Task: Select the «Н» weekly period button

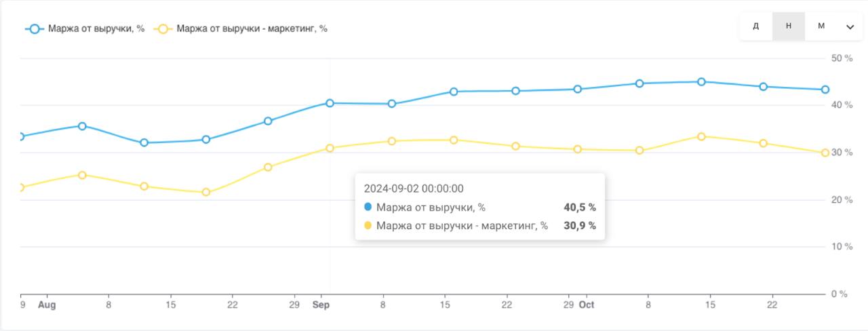Action: 789,26
